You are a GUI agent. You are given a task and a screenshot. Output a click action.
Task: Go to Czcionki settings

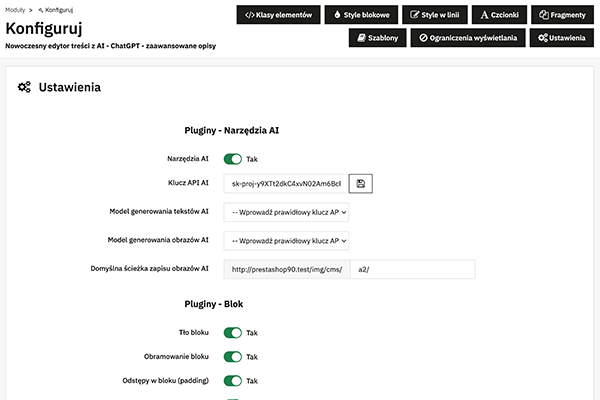499,15
